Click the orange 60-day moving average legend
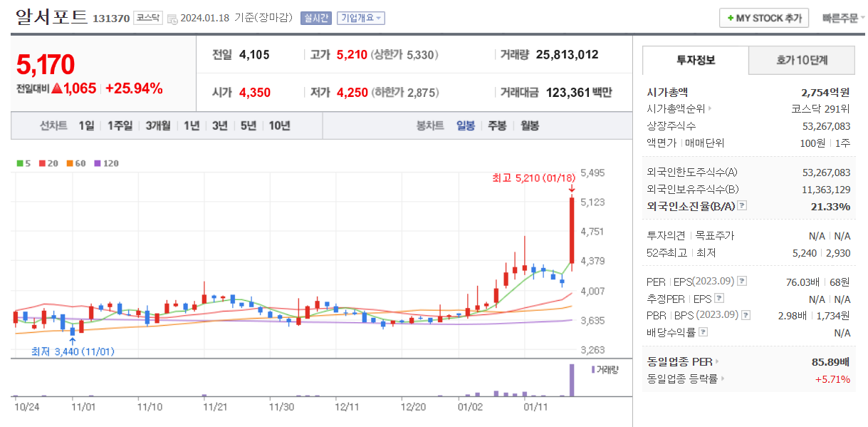 click(75, 163)
